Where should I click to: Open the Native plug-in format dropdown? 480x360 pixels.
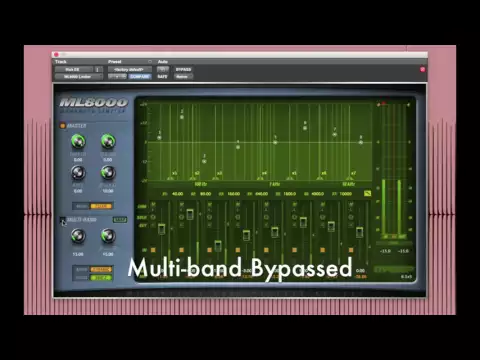[x=183, y=77]
